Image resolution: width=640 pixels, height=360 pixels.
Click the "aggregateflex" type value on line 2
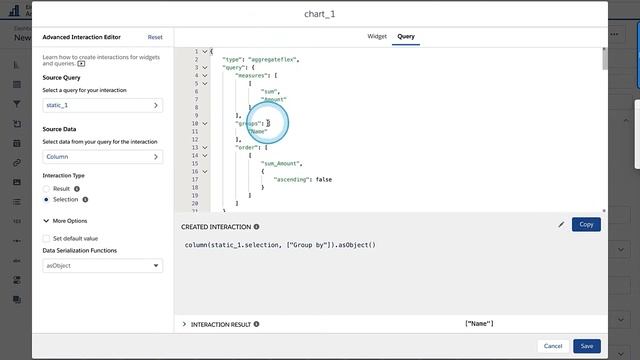click(272, 60)
